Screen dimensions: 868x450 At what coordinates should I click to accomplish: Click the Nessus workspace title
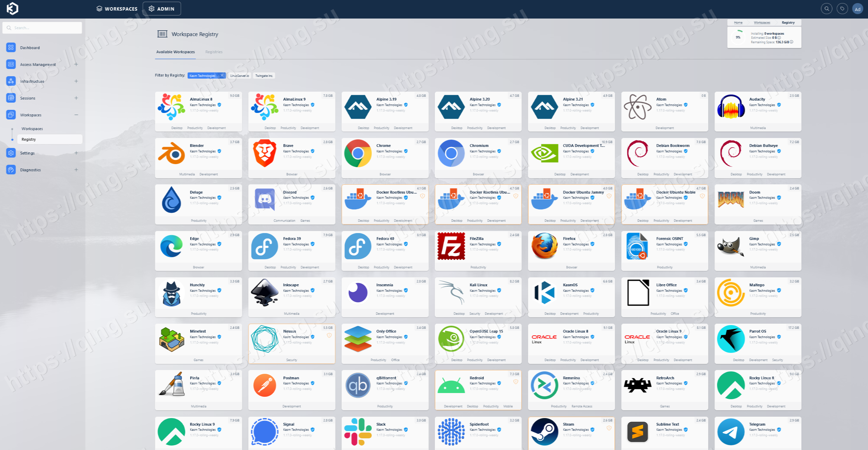(x=289, y=331)
